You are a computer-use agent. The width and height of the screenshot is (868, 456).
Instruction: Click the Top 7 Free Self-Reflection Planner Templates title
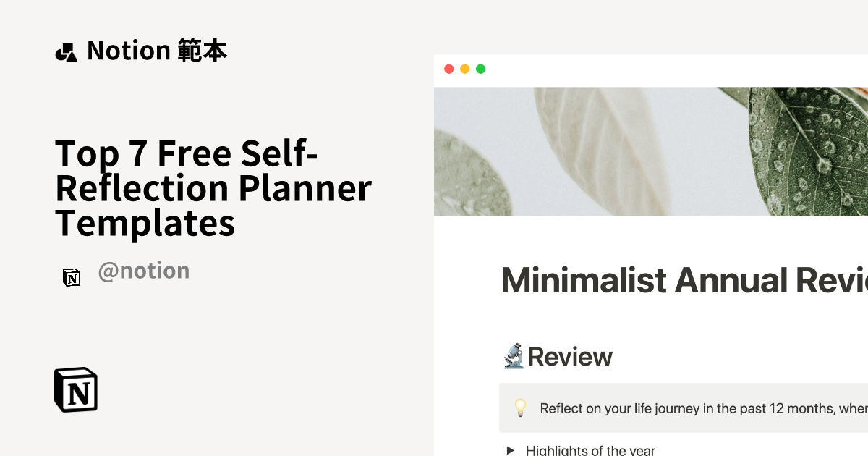click(x=213, y=188)
